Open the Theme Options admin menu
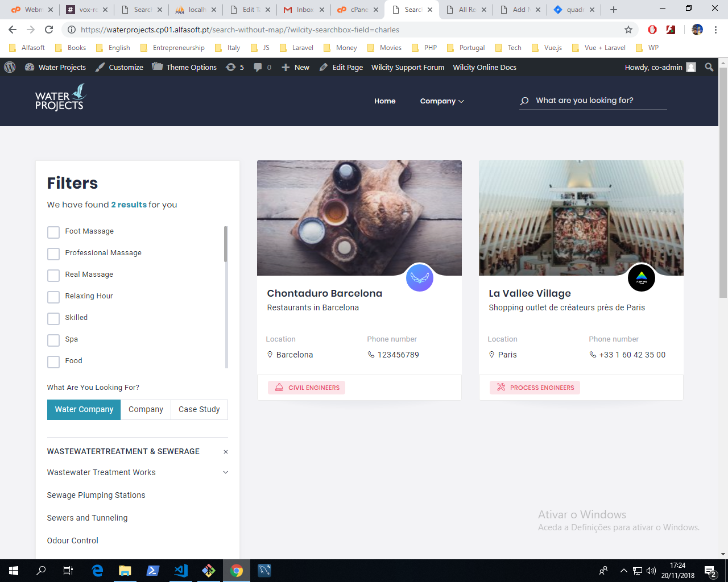Image resolution: width=728 pixels, height=582 pixels. (185, 67)
